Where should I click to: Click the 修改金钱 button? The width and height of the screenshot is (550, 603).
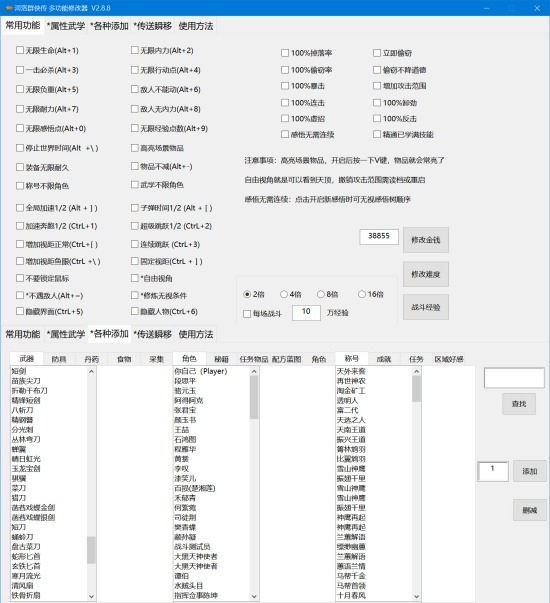426,240
